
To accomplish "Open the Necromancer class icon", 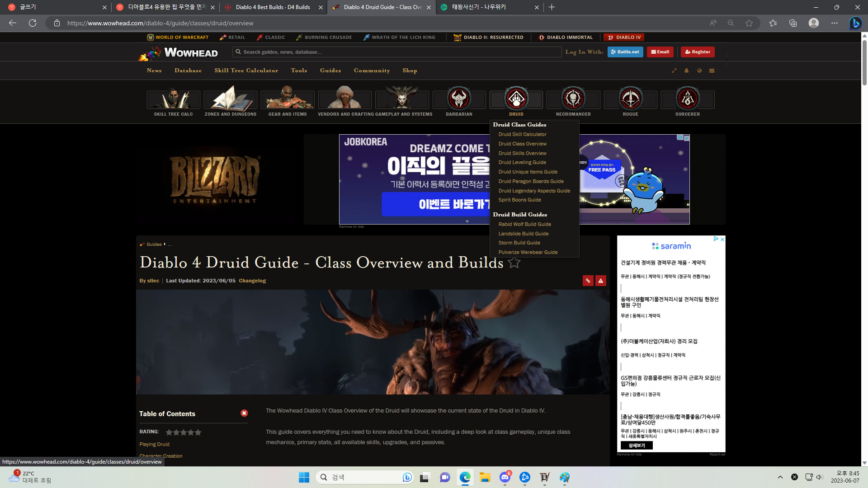I will click(573, 99).
